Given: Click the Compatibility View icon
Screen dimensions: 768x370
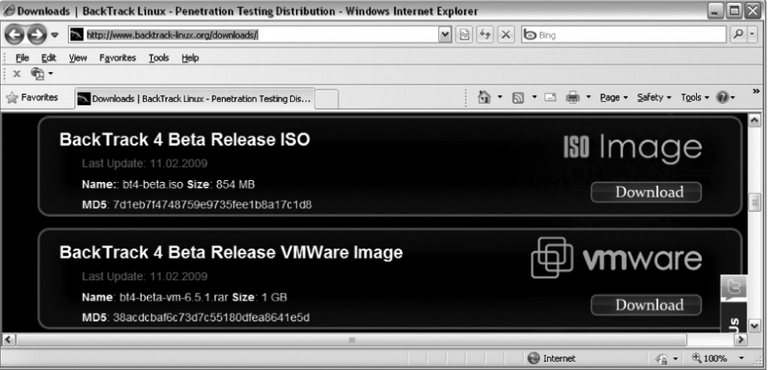Looking at the screenshot, I should click(463, 34).
